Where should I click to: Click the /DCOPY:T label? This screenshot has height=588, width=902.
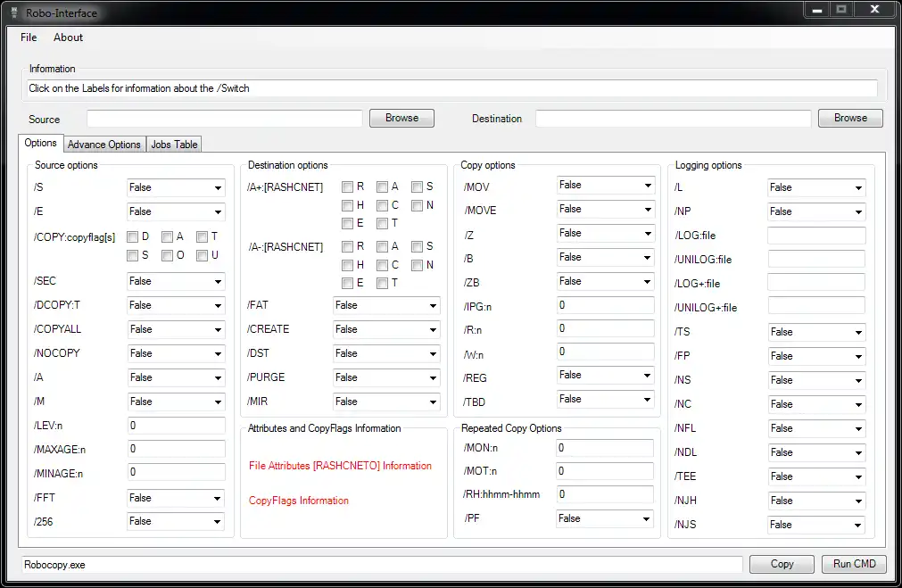[x=57, y=305]
